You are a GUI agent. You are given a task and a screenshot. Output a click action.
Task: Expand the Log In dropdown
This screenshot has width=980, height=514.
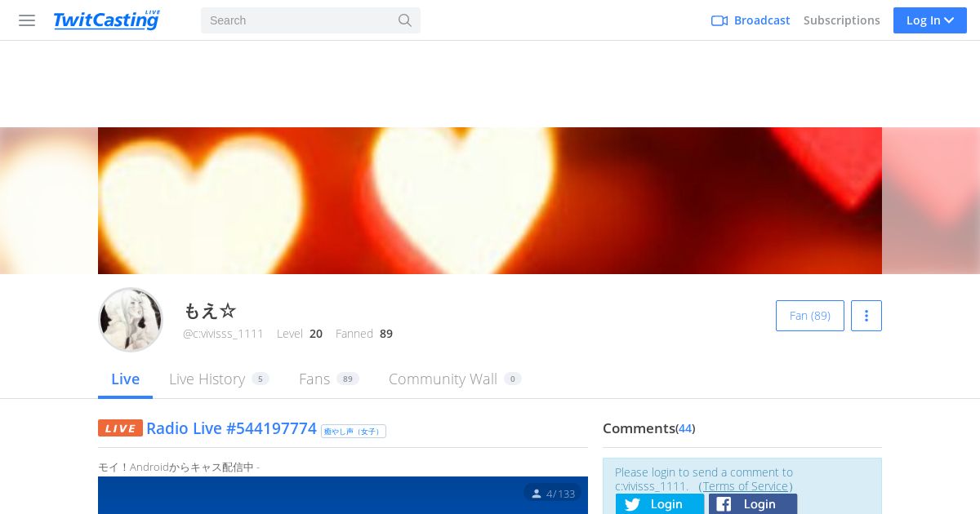click(930, 20)
